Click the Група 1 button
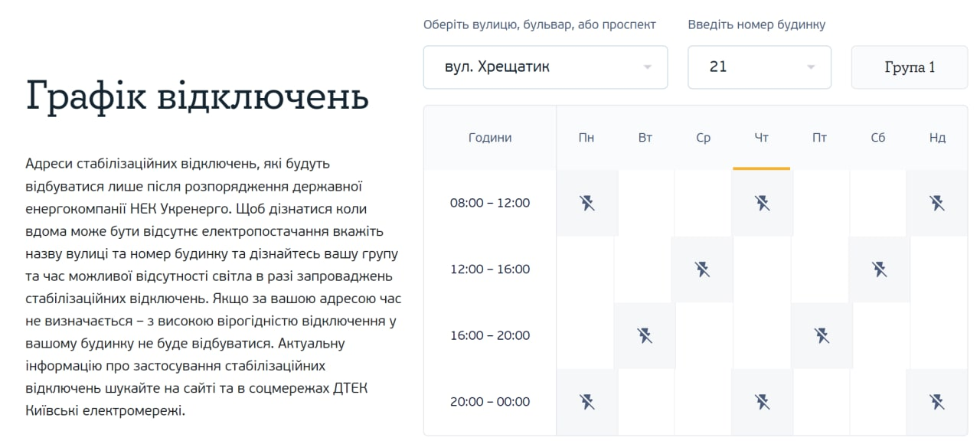The height and width of the screenshot is (444, 980). [909, 67]
